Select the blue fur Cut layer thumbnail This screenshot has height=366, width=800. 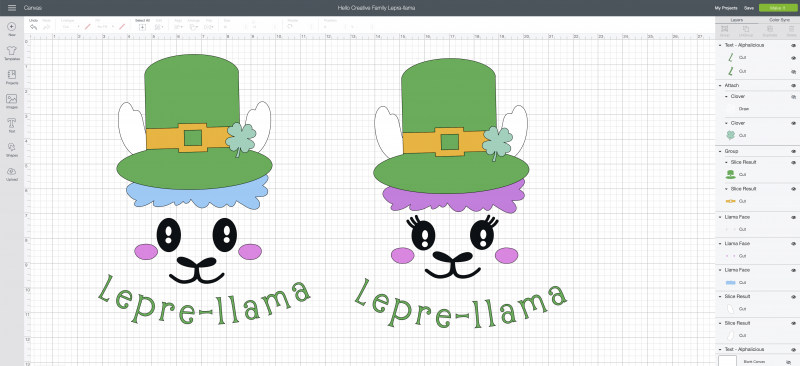(x=731, y=282)
